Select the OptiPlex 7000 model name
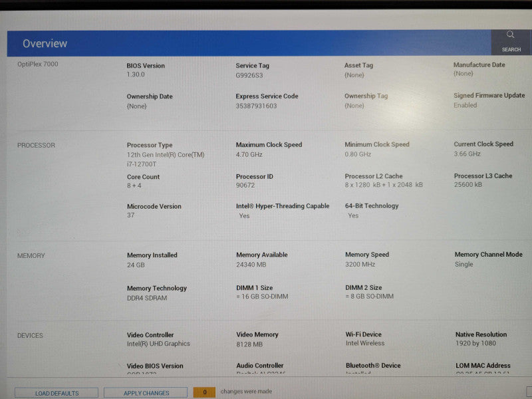Screen dimensions: 532x399 click(x=38, y=64)
